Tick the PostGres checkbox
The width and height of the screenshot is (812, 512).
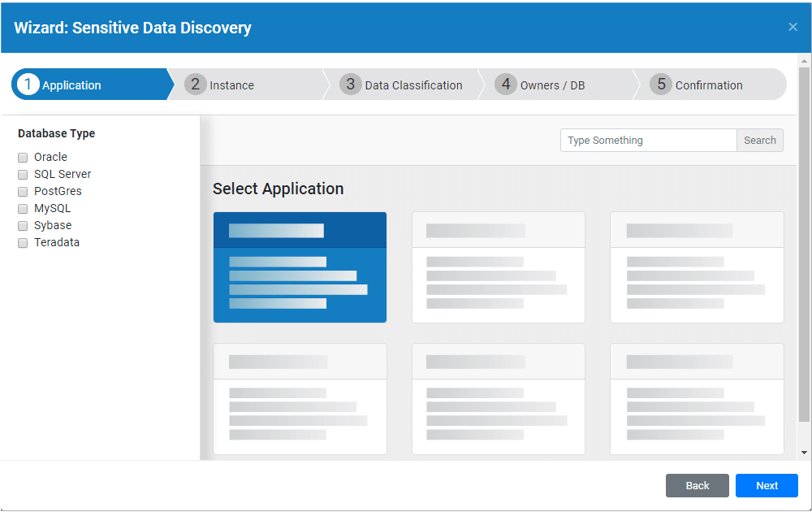24,192
